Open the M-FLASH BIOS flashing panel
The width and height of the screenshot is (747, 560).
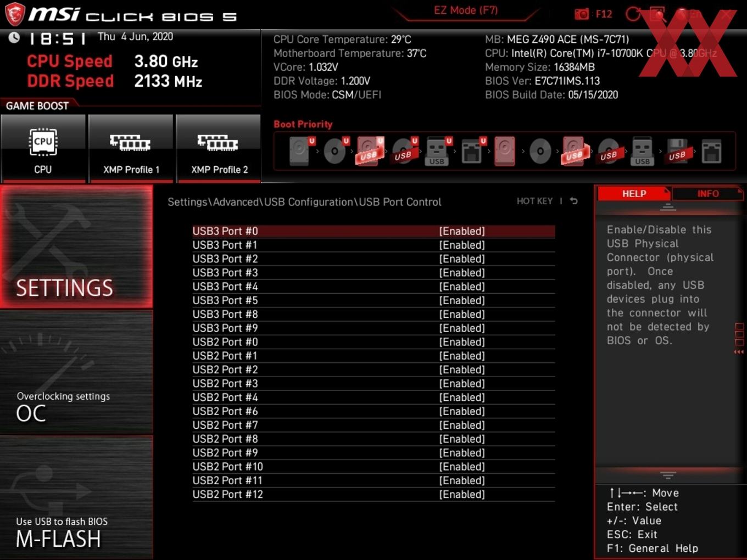click(76, 497)
